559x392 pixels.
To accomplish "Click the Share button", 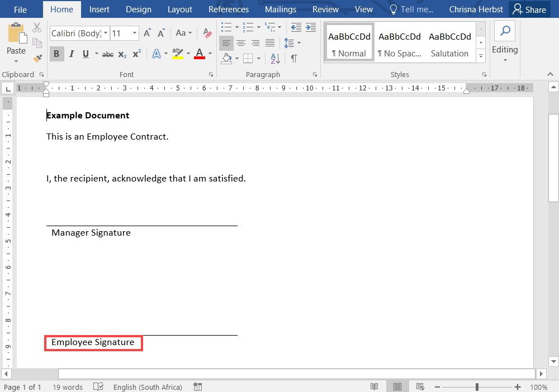I will pos(529,9).
